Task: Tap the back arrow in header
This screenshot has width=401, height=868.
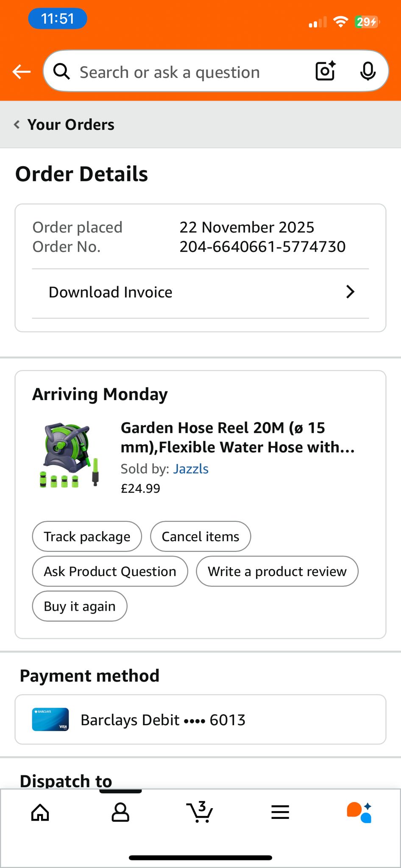Action: pos(21,72)
